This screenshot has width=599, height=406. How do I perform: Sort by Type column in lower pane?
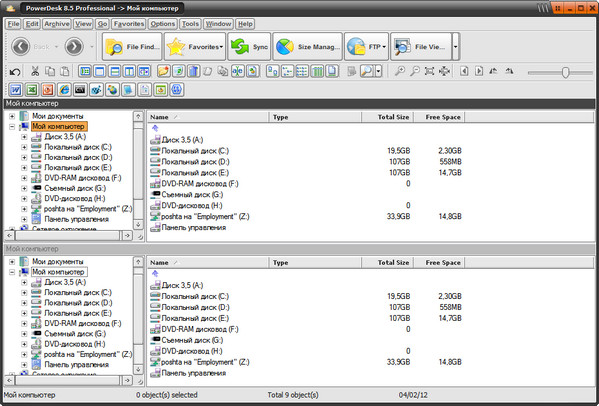[x=316, y=263]
